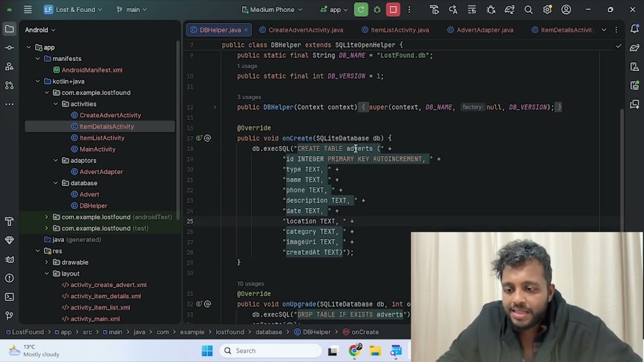Collapse the activities folder in the project tree
Viewport: 644px width, 362px height.
[x=56, y=104]
